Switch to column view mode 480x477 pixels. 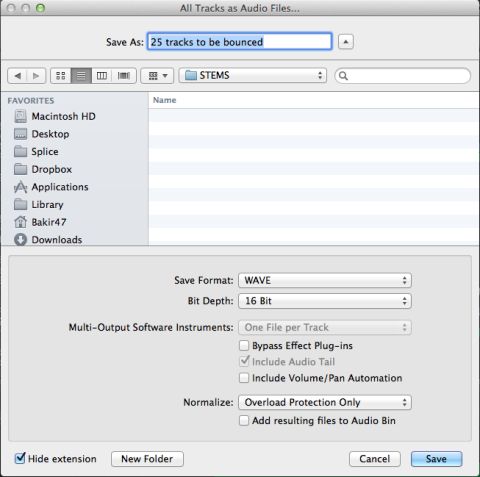pos(102,76)
